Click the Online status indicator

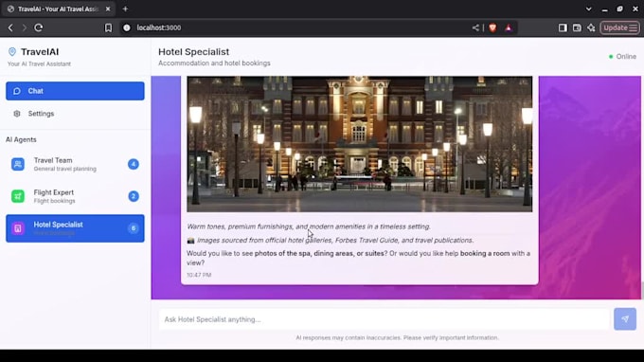tap(622, 56)
